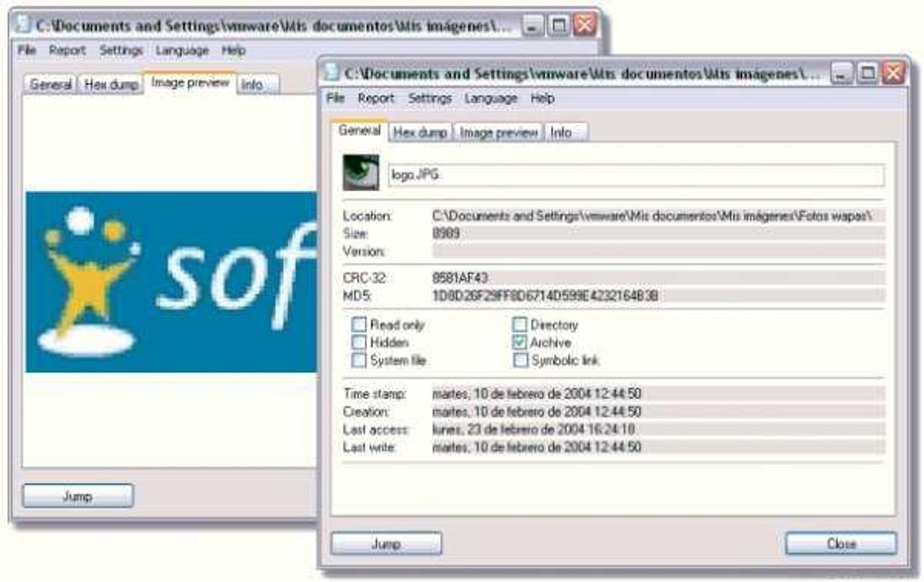This screenshot has height=582, width=924.
Task: Click the Jump button in the back window
Action: coord(78,496)
